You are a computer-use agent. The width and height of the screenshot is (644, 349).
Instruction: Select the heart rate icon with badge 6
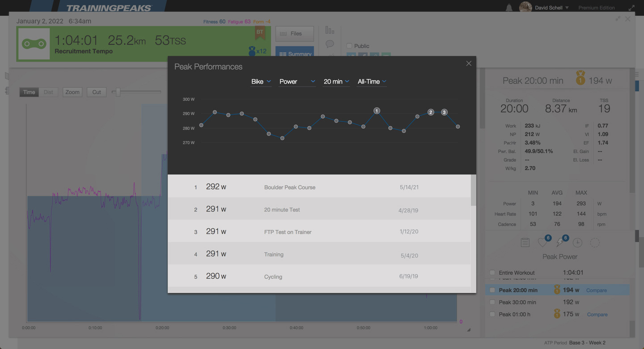542,242
